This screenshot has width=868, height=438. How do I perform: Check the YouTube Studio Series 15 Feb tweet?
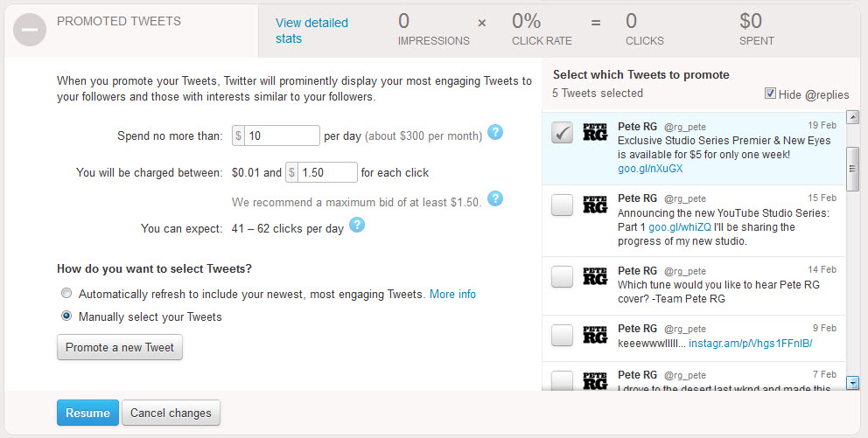click(x=562, y=205)
